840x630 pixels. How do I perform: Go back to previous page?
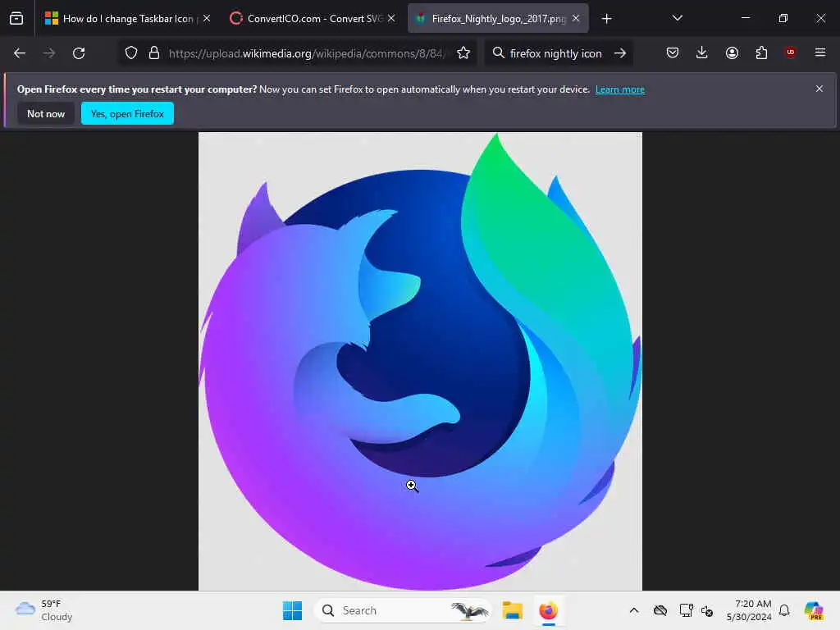click(20, 53)
